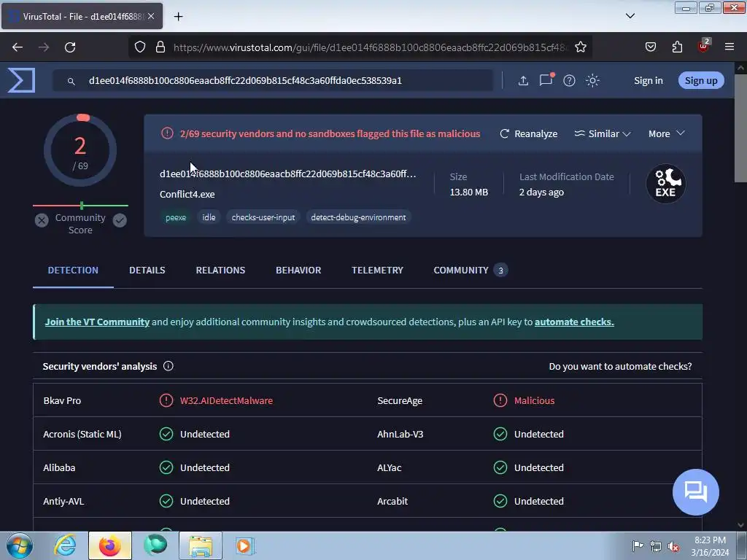Switch to the DETAILS tab
This screenshot has width=747, height=560.
pyautogui.click(x=147, y=270)
